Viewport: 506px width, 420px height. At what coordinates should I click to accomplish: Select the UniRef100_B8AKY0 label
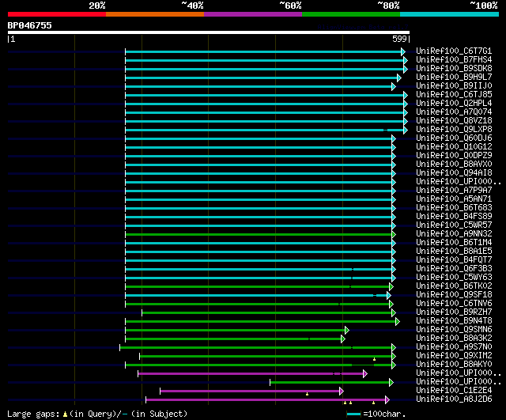[454, 365]
